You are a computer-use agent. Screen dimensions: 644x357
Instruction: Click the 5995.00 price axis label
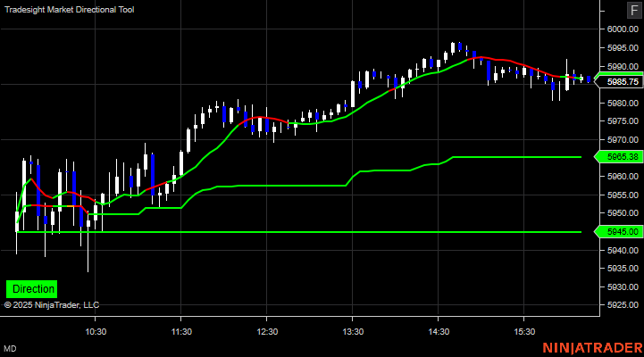click(x=623, y=47)
